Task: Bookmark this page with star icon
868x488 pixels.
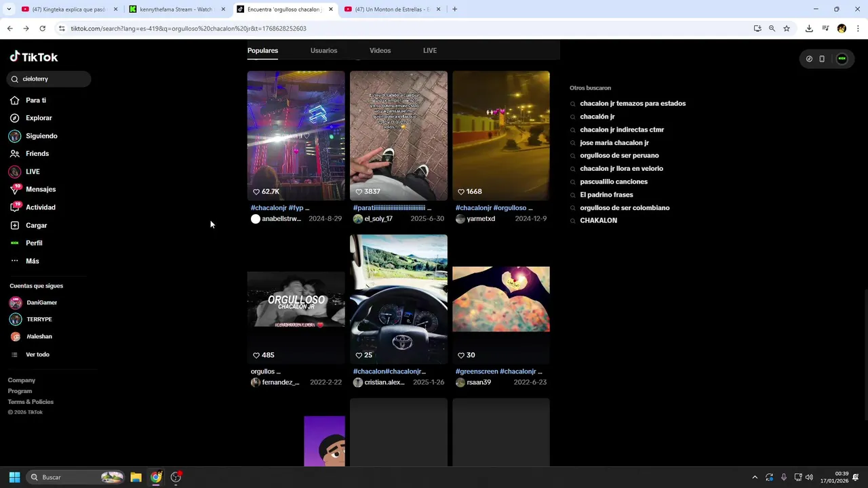Action: point(787,28)
